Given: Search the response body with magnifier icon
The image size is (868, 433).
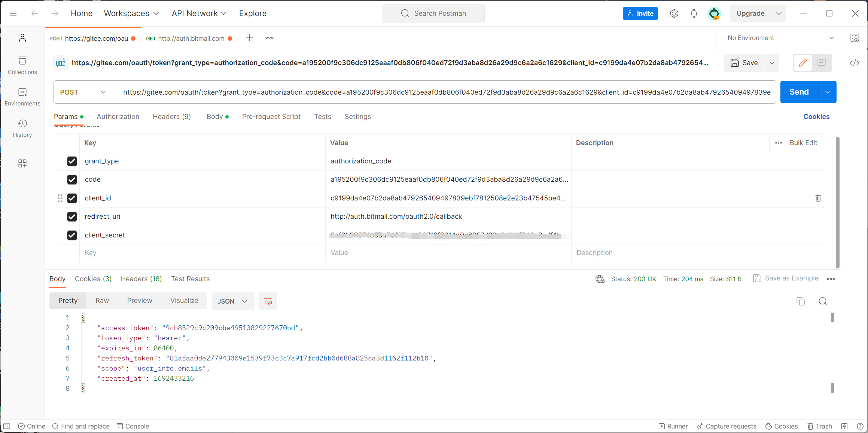Looking at the screenshot, I should (823, 301).
